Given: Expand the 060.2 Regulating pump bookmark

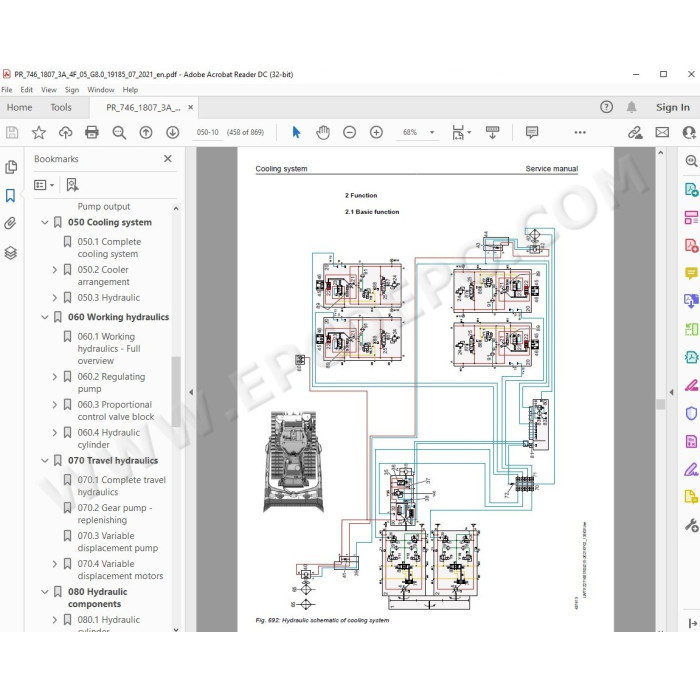Looking at the screenshot, I should click(54, 377).
